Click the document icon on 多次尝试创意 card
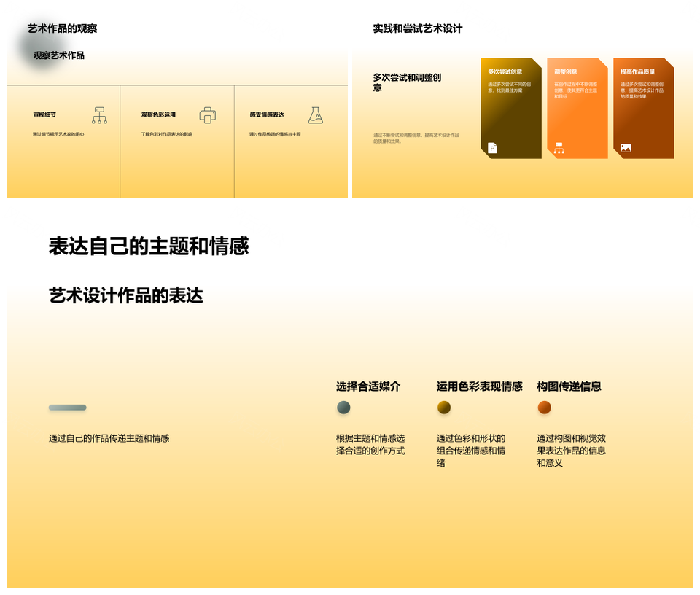This screenshot has width=700, height=595. pos(492,148)
